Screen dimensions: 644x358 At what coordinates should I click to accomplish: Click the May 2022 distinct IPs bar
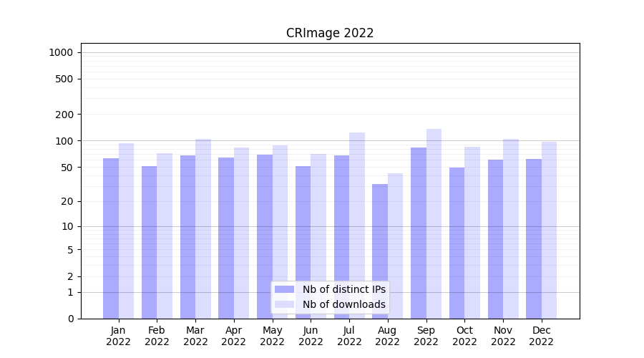pos(265,236)
